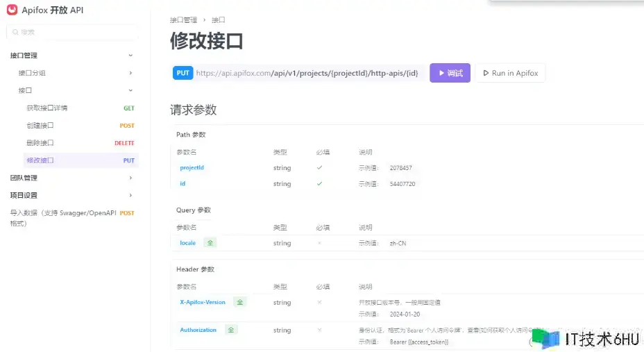
Task: Collapse the 接口管理 section chevron
Action: click(130, 56)
